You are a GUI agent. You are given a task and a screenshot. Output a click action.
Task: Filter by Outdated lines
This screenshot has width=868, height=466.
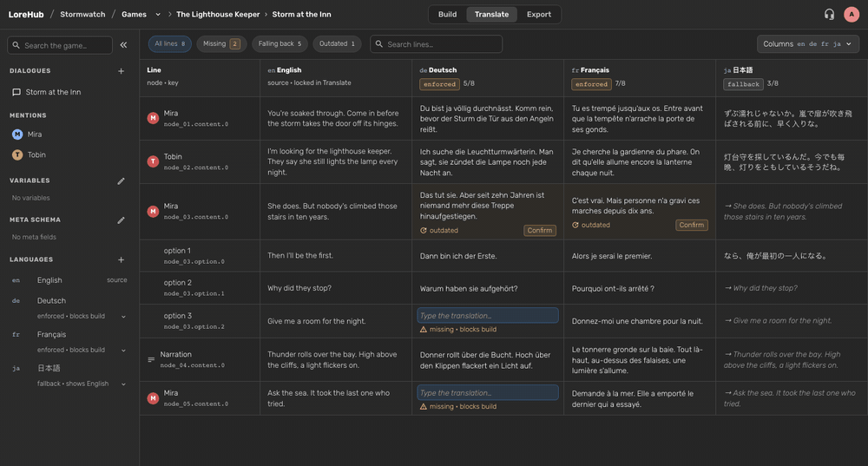pos(337,43)
